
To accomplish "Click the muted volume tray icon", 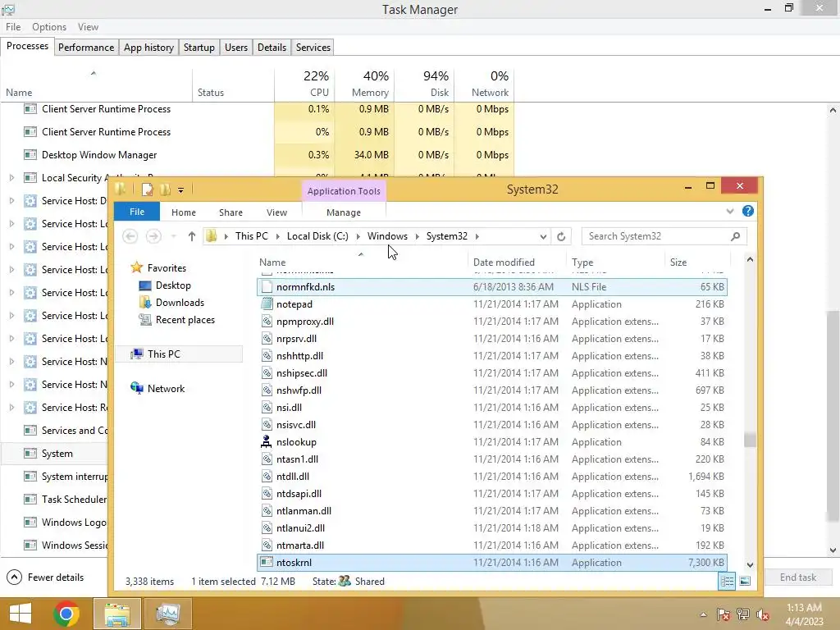I will (763, 614).
